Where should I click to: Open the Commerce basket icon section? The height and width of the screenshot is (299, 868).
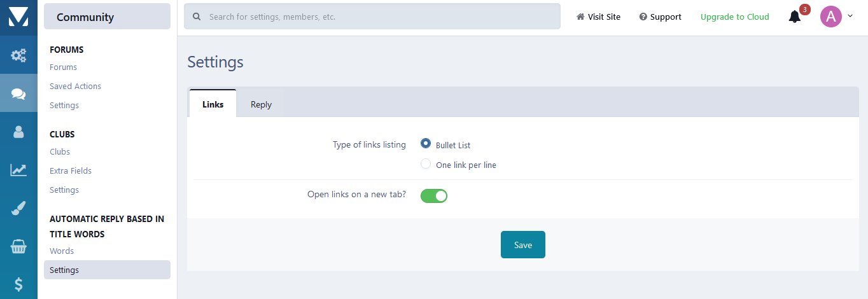click(x=18, y=246)
